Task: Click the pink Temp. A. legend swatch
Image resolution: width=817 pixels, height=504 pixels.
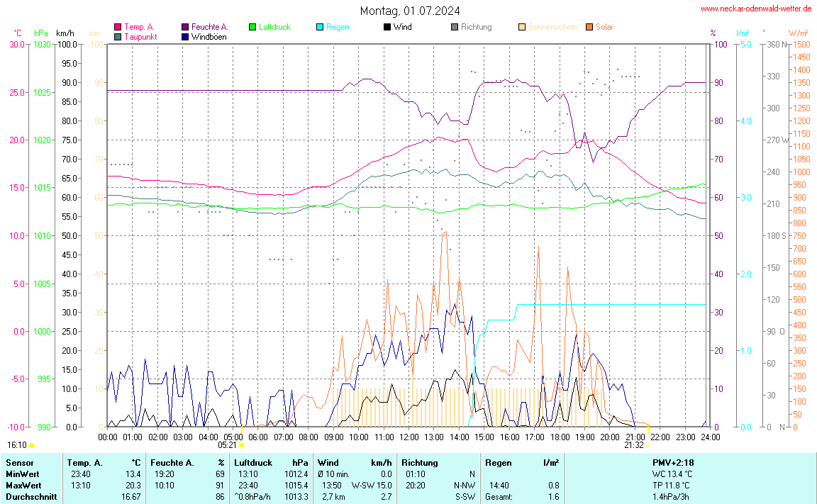Action: click(x=118, y=28)
